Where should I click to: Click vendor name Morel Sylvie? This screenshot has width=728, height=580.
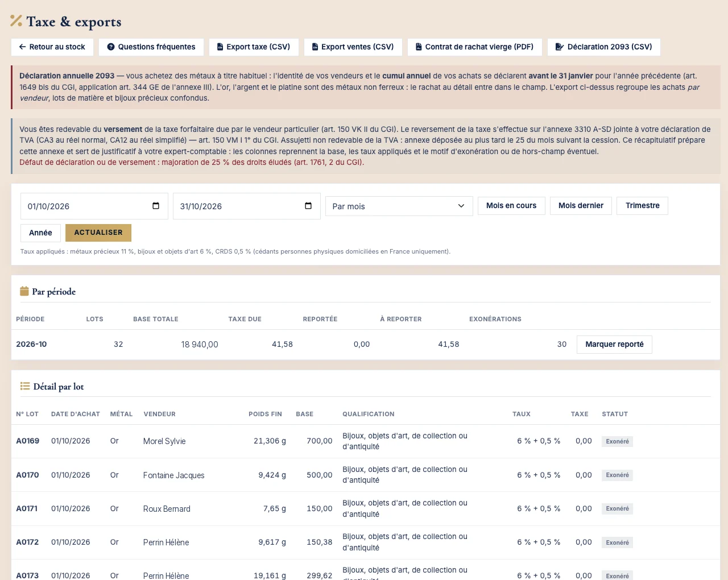164,441
